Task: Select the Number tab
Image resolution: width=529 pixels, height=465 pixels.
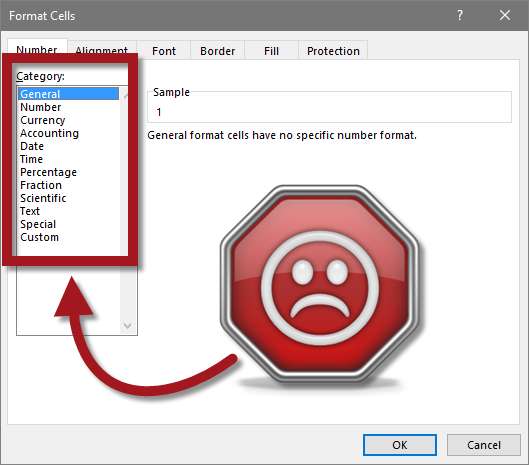Action: 37,49
